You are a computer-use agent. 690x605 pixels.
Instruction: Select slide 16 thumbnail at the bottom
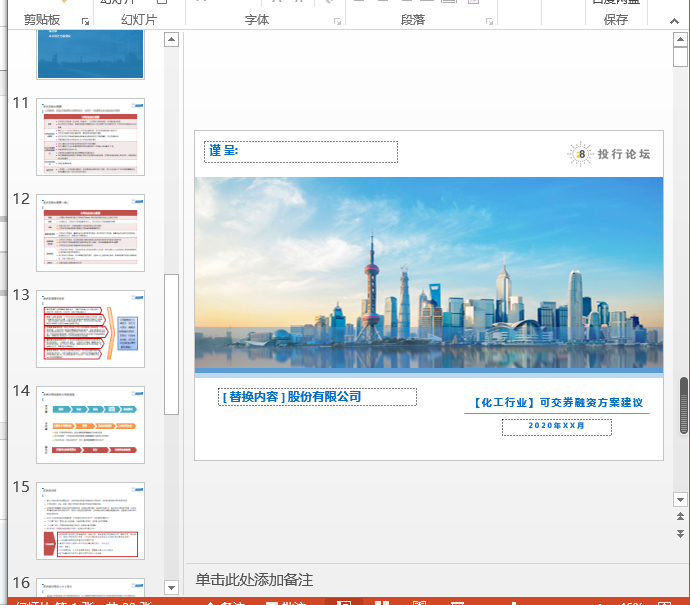point(90,587)
